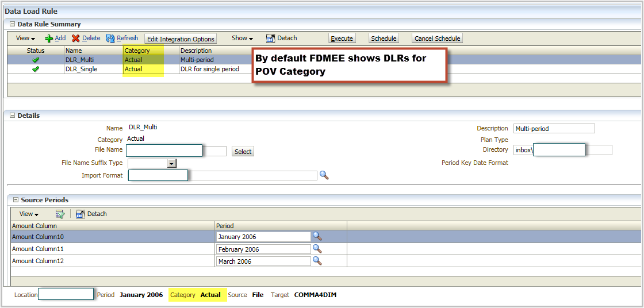Screen dimensions: 644x308
Task: Click the Import Format input field
Action: [x=223, y=175]
